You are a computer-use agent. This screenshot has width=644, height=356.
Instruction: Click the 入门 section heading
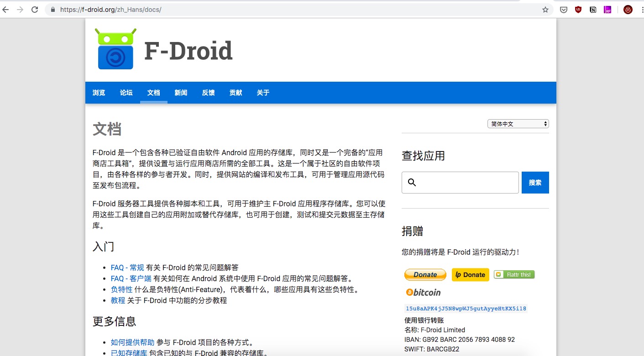pos(103,246)
